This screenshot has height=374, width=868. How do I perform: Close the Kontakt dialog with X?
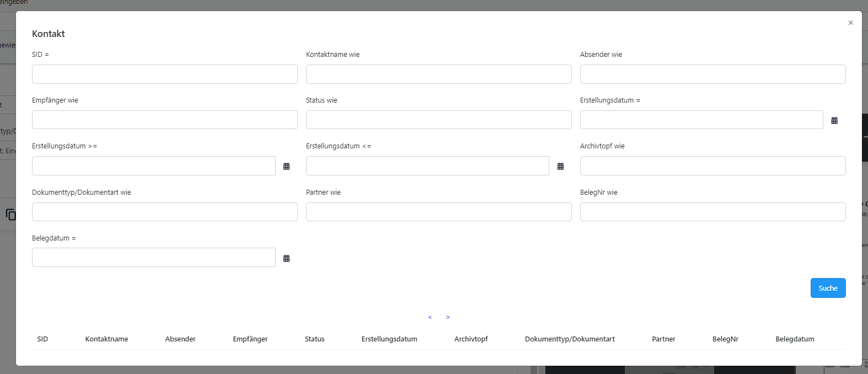click(850, 23)
